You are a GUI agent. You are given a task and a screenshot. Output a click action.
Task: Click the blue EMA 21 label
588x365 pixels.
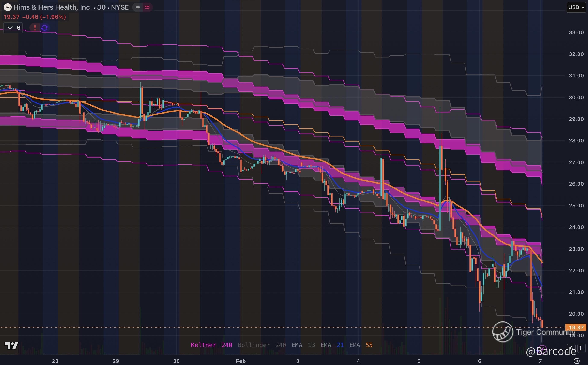click(332, 345)
